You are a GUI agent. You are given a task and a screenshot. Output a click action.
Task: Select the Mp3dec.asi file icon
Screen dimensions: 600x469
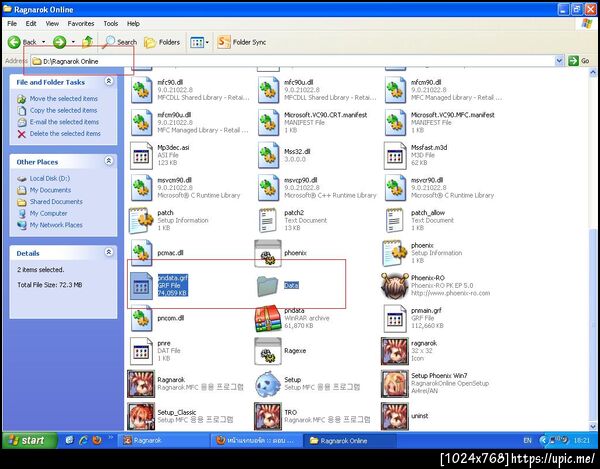click(x=141, y=155)
